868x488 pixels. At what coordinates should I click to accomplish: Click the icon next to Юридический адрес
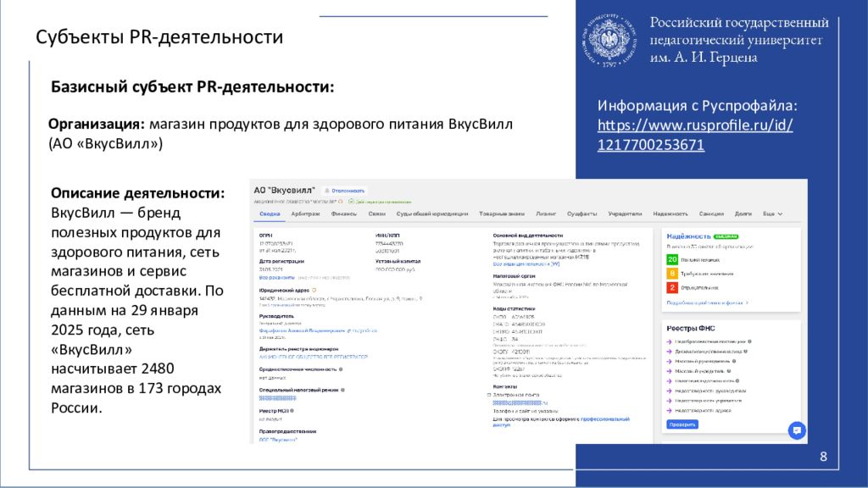[314, 290]
